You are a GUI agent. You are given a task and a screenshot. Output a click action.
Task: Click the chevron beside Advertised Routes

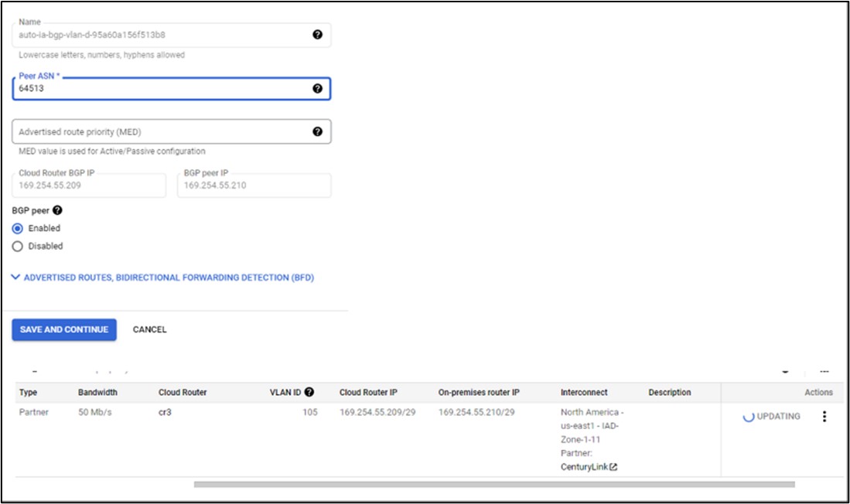click(16, 278)
